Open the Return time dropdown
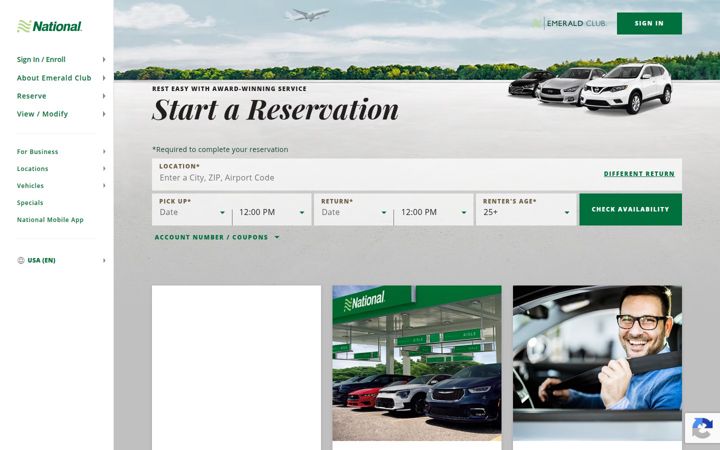 click(x=434, y=212)
